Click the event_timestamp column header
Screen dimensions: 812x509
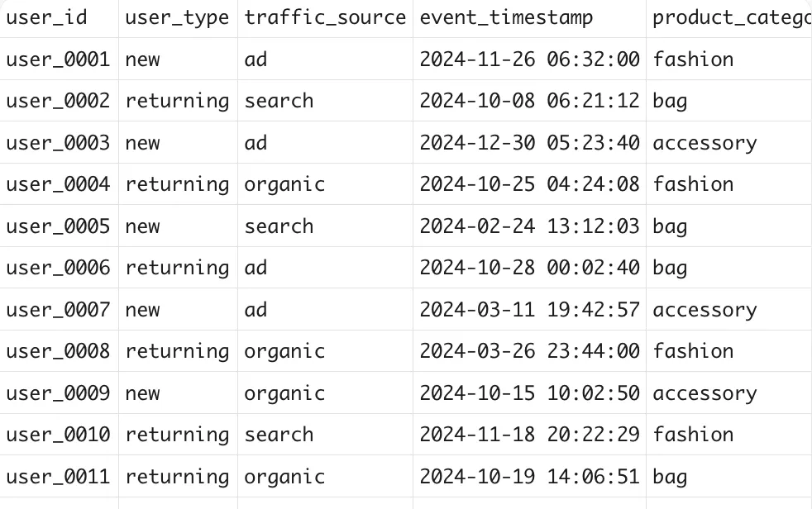click(529, 18)
